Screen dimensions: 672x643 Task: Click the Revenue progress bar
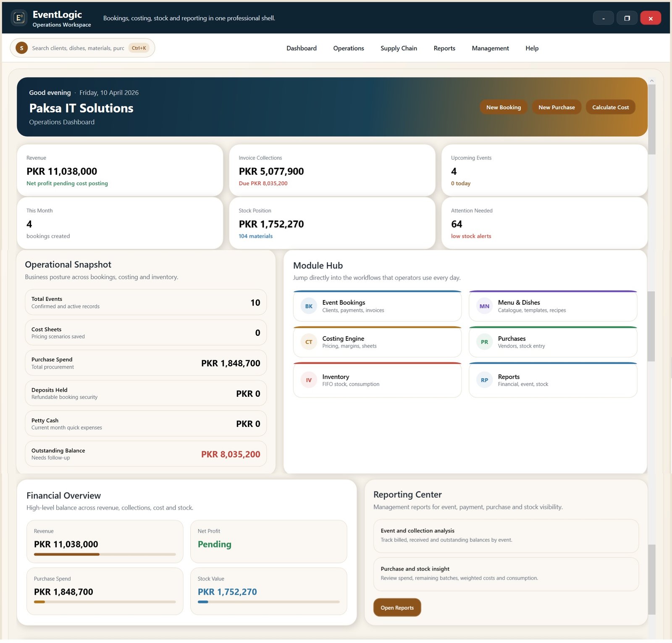[105, 554]
